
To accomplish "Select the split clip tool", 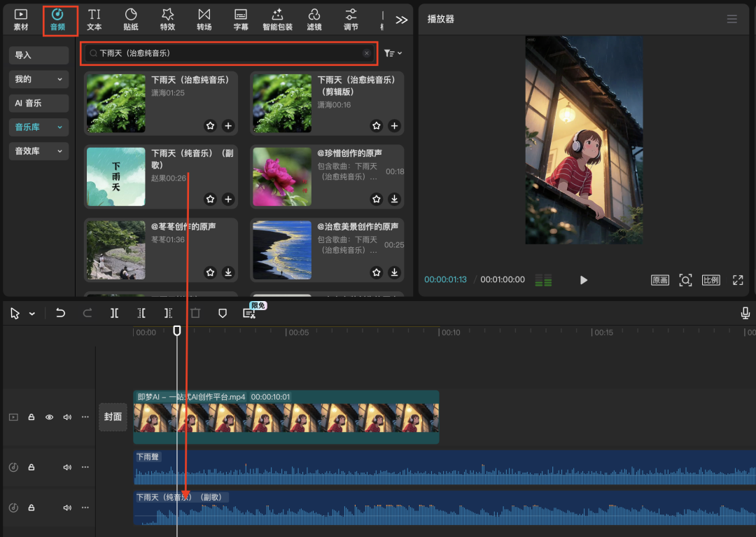I will click(115, 314).
